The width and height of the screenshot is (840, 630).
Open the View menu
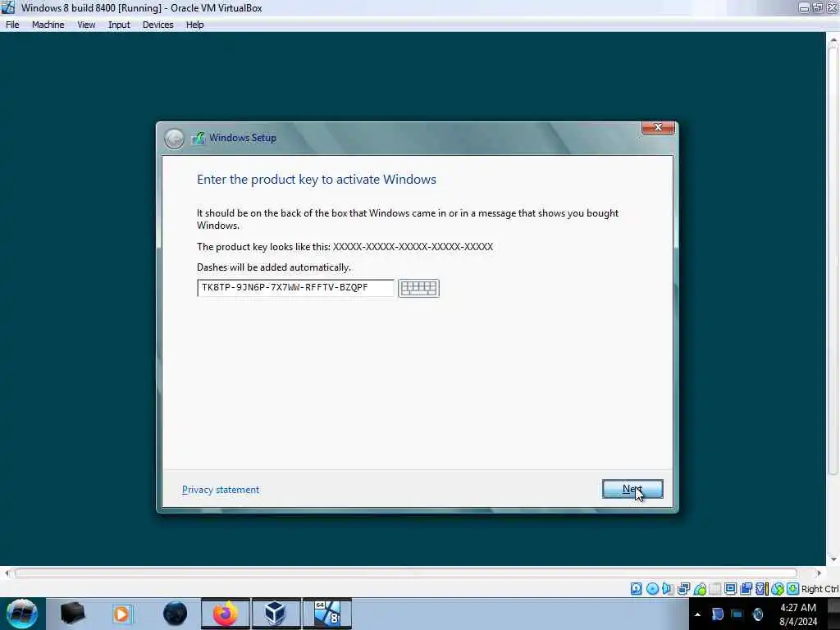coord(86,25)
